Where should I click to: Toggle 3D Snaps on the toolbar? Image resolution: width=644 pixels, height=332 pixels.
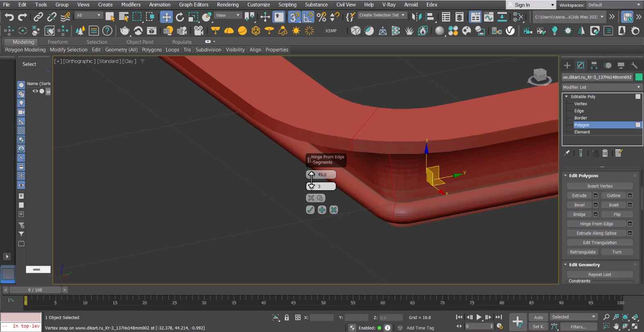pos(294,17)
